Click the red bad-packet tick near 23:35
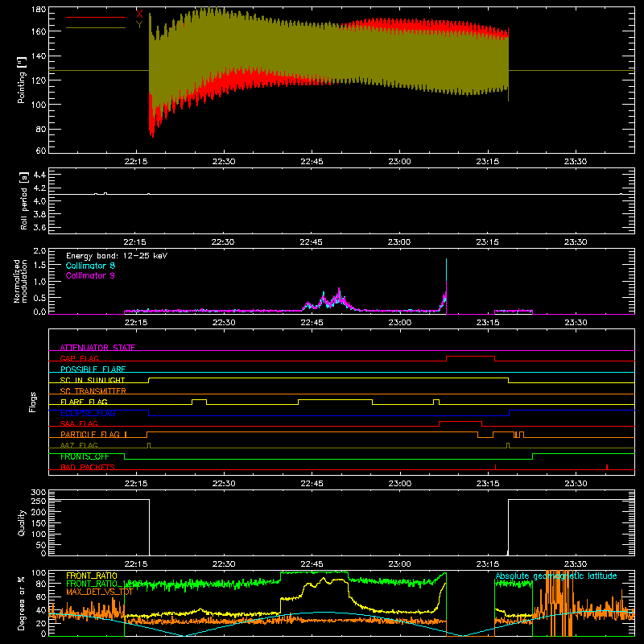The width and height of the screenshot is (644, 644). point(607,467)
